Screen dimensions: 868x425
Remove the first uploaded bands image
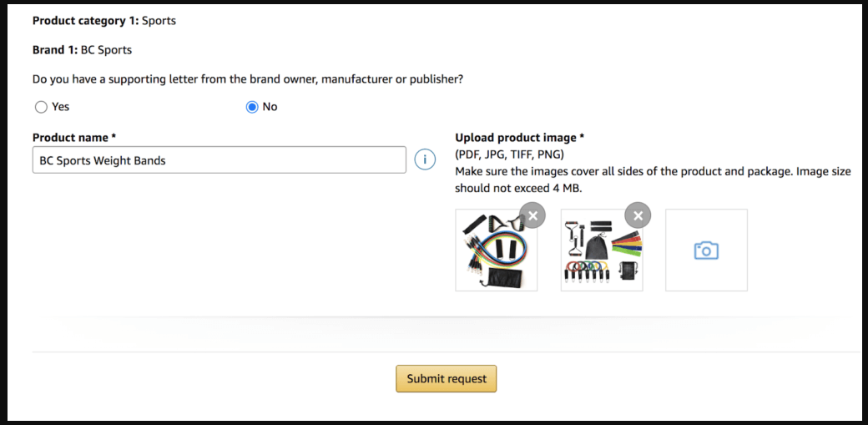[532, 215]
